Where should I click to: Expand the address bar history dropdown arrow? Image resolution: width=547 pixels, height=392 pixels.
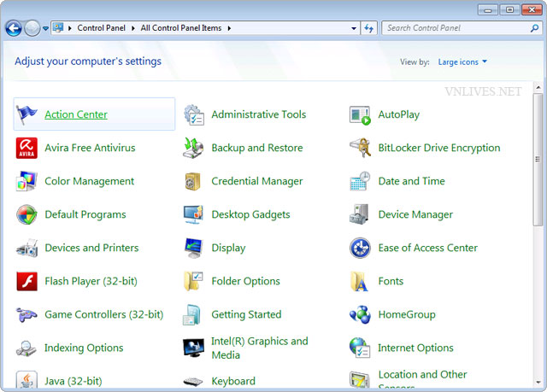coord(354,28)
